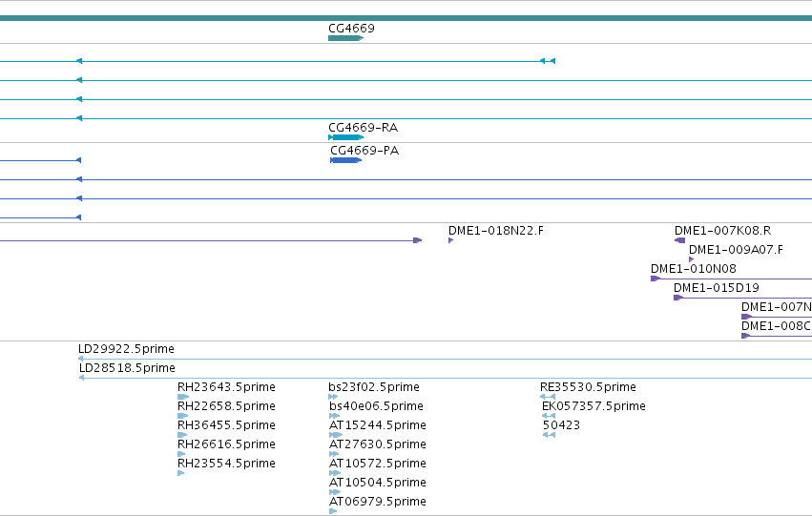Select the DME1-007K08.R reverse arrow
812x516 pixels.
tap(680, 240)
